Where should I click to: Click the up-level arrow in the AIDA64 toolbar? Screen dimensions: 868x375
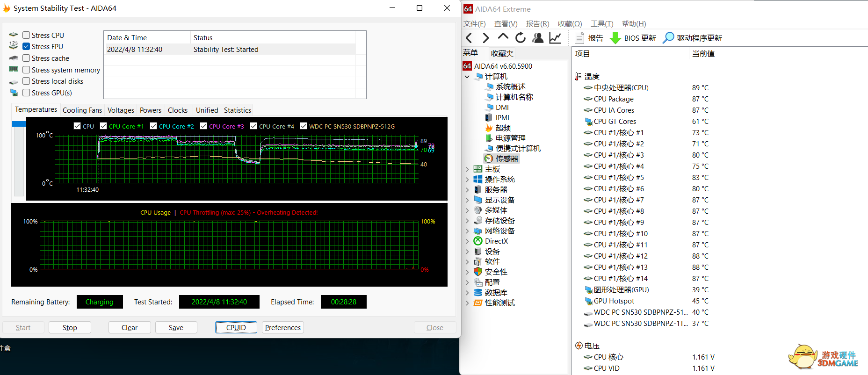pos(503,37)
